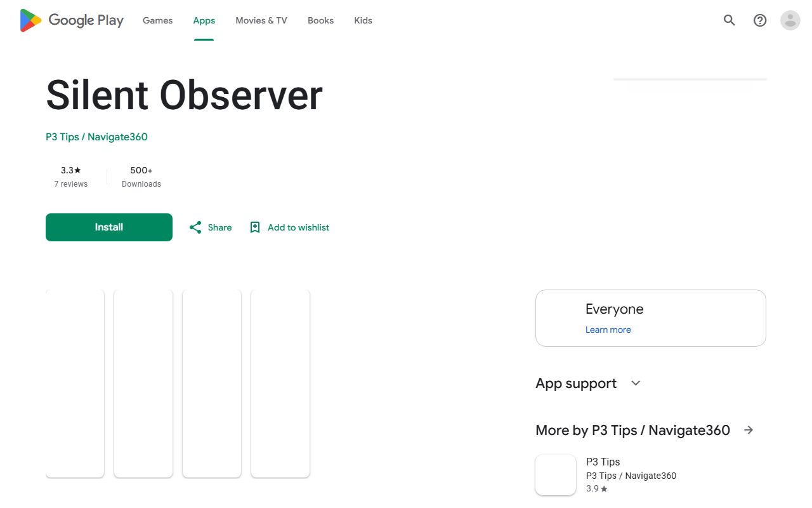This screenshot has height=508, width=812.
Task: Click the P3 Tips 3.9 star rating
Action: (x=596, y=489)
